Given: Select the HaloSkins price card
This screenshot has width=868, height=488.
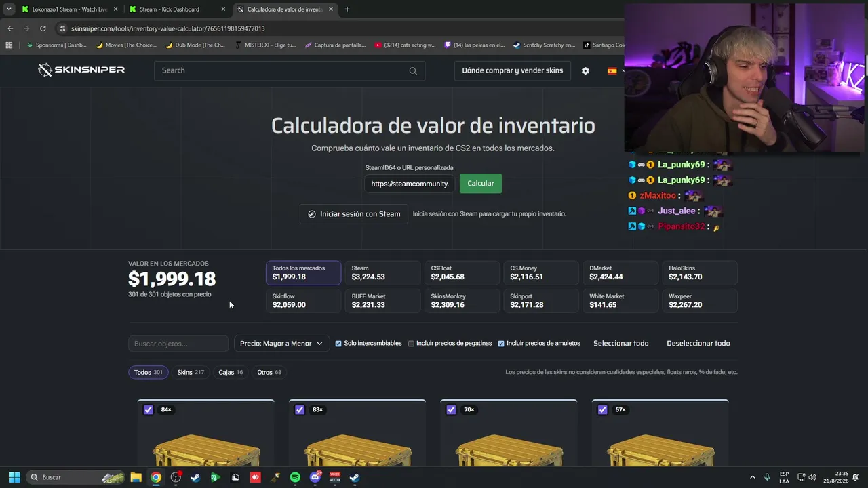Looking at the screenshot, I should pos(700,272).
